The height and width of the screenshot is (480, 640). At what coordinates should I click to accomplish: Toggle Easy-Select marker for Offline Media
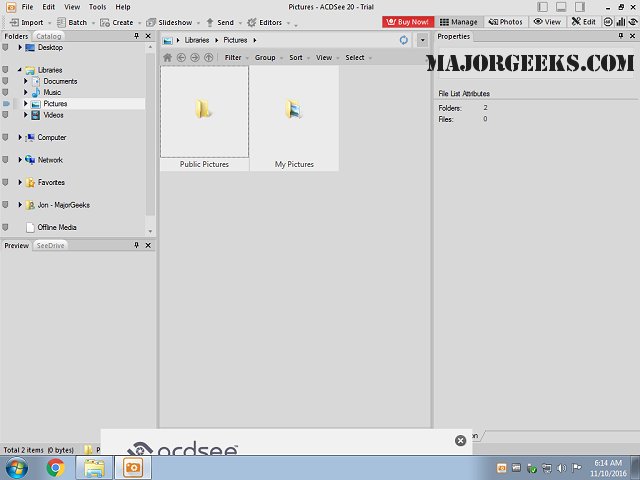(x=5, y=227)
